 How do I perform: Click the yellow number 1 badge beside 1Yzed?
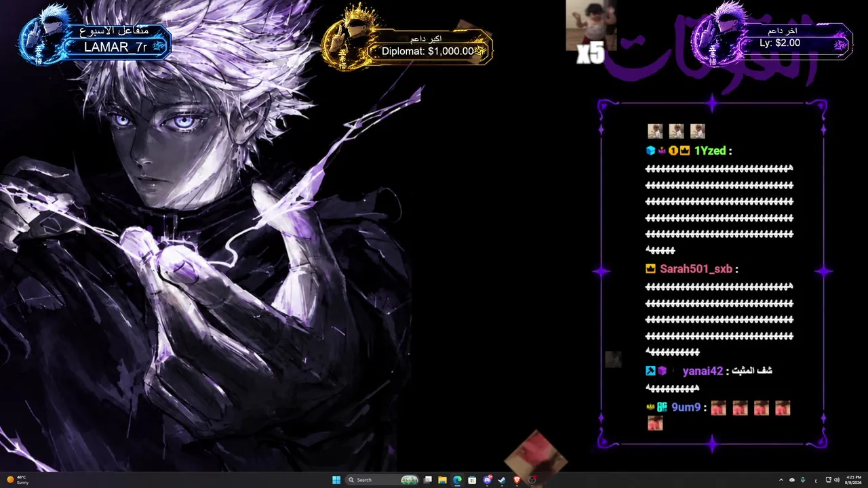[673, 151]
